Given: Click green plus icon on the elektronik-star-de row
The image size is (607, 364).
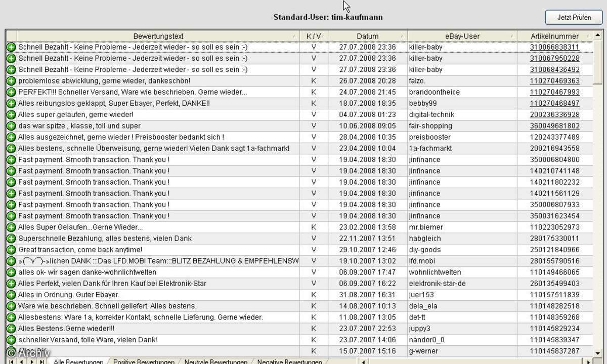Looking at the screenshot, I should (x=11, y=284).
